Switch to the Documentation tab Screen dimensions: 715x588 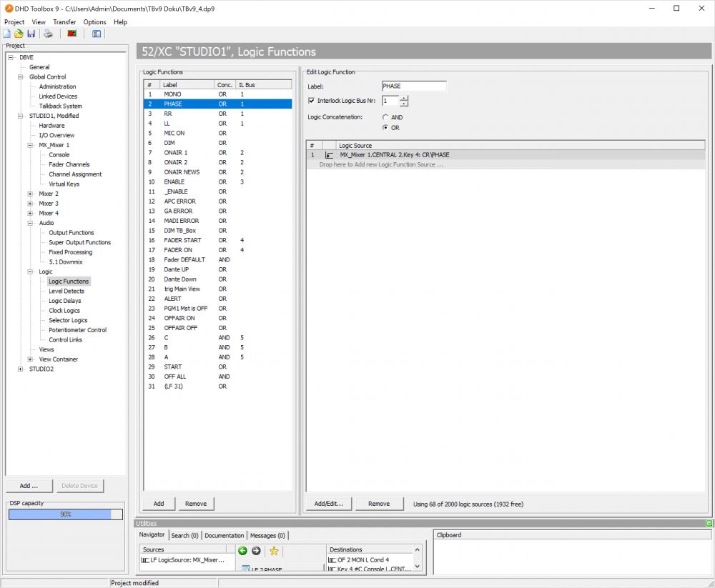click(224, 535)
